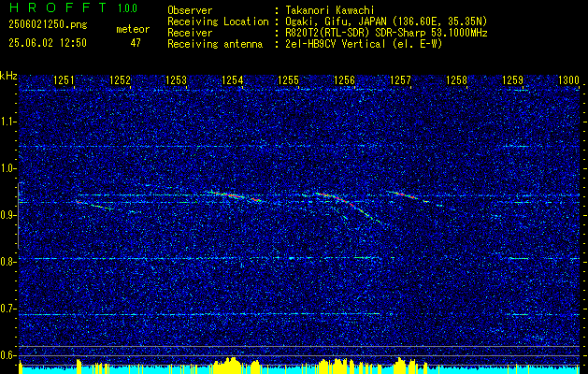Image resolution: width=588 pixels, height=374 pixels.
Task: Click the Receiving Location Ogaki, Gifu text
Action: (x=384, y=22)
